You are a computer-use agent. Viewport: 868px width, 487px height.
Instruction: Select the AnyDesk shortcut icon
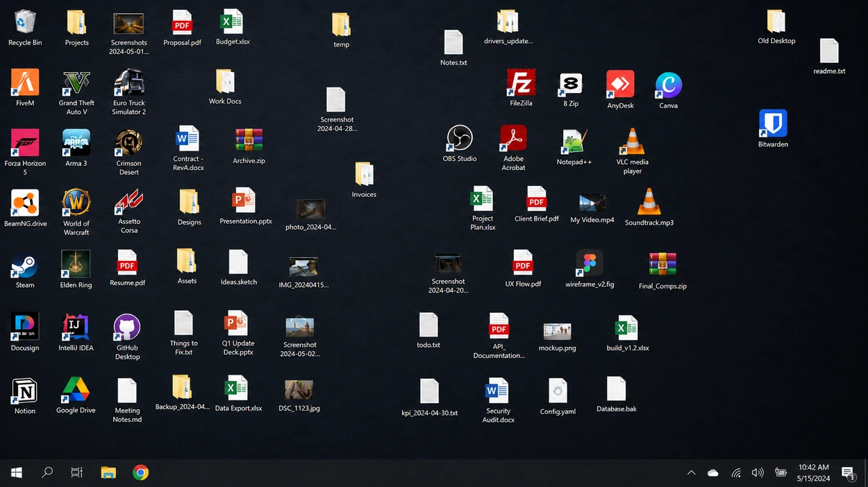(x=620, y=84)
